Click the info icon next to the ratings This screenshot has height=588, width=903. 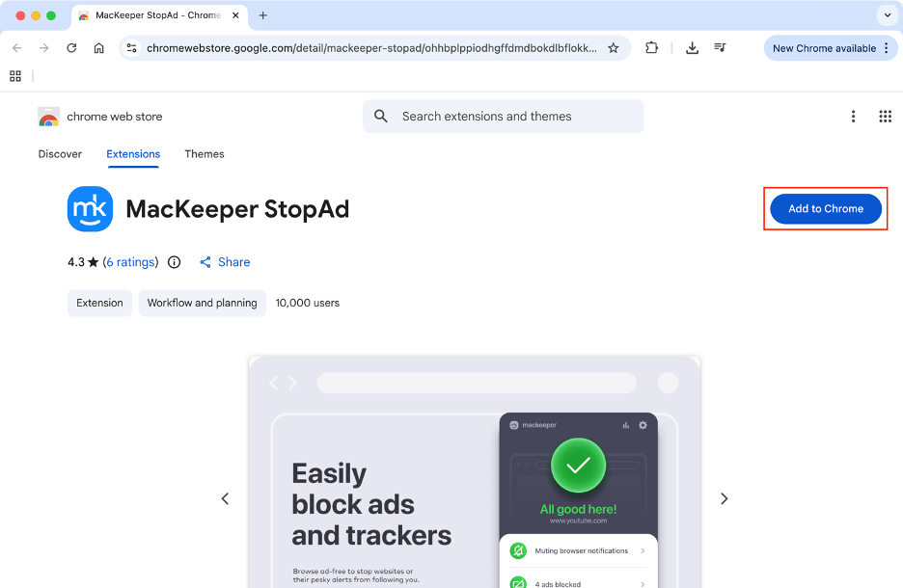[x=173, y=261]
